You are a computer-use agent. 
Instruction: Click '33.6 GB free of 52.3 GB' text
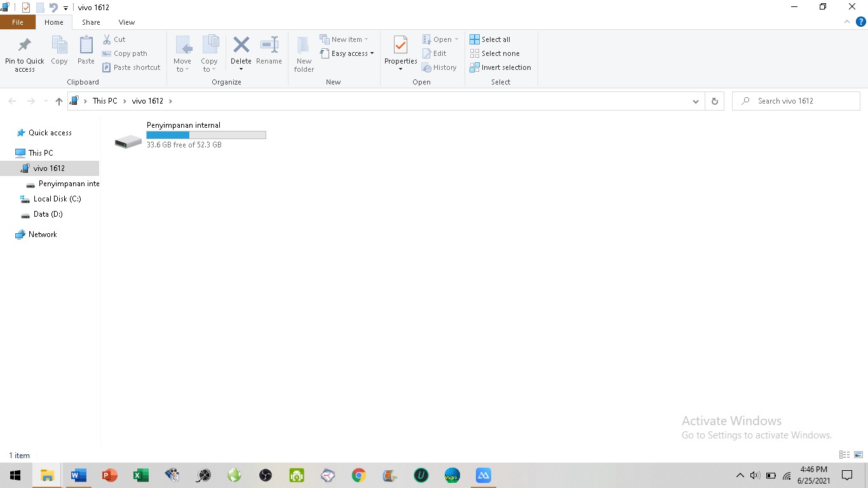click(184, 145)
